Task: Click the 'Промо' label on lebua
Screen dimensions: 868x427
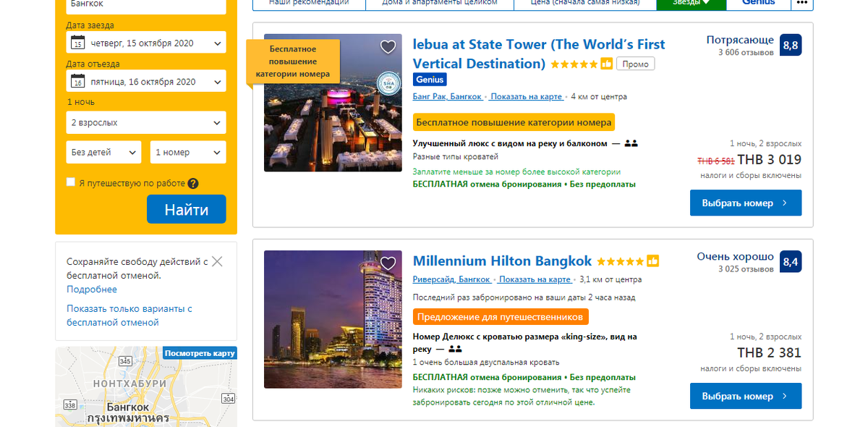Action: coord(635,64)
